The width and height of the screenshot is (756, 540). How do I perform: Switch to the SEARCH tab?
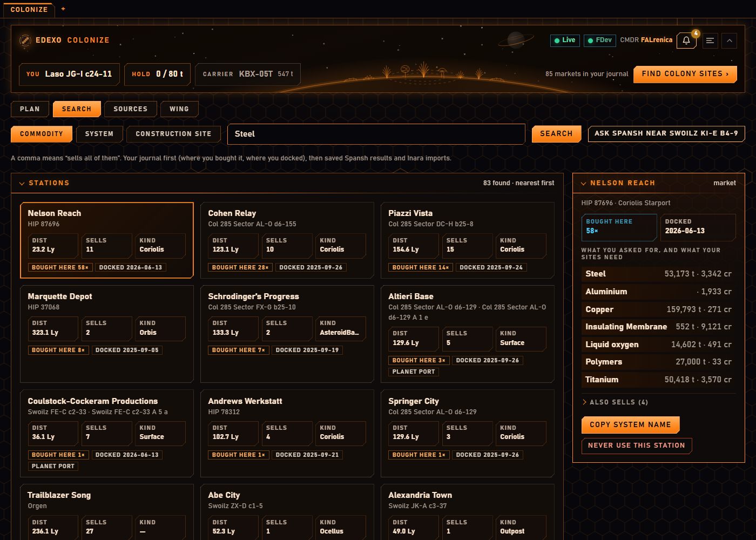click(77, 109)
